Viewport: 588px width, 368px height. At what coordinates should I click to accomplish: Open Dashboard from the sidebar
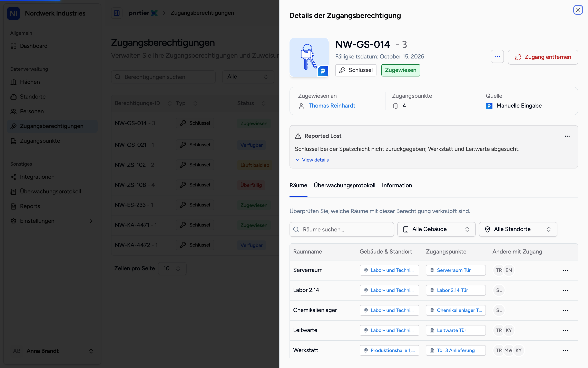pyautogui.click(x=52, y=46)
